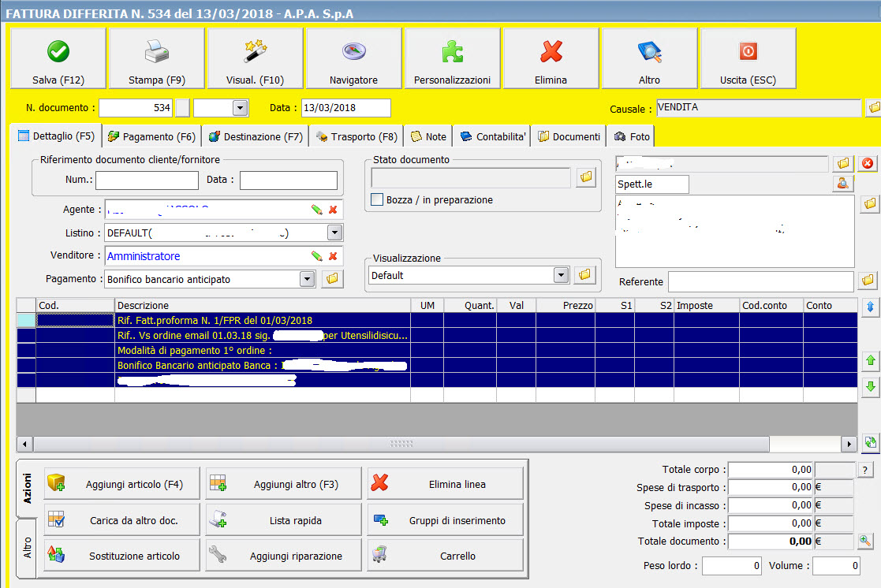
Task: Click pencil edit icon beside Agente field
Action: [317, 210]
